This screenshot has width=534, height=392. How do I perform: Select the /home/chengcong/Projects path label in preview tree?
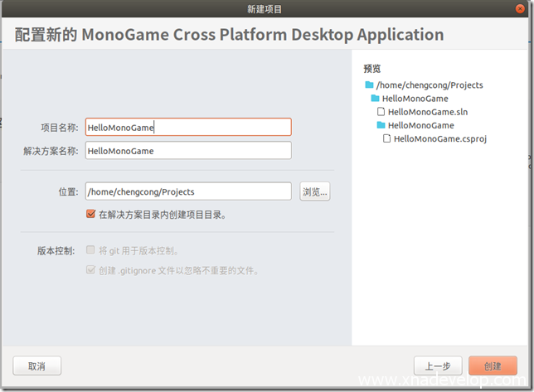429,85
